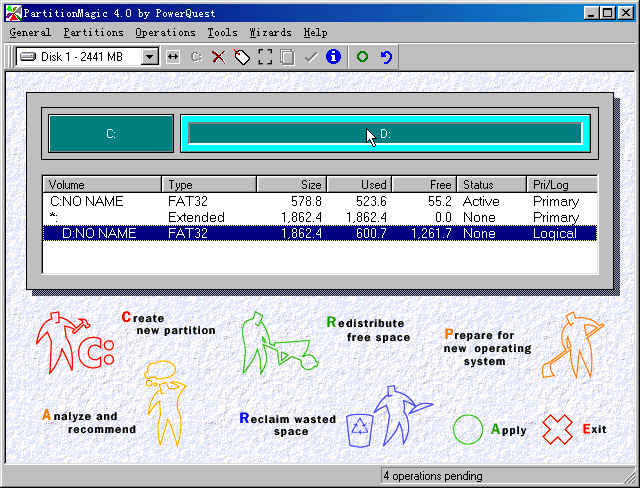Open the Tools menu
Viewport: 640px width, 488px height.
pos(222,33)
